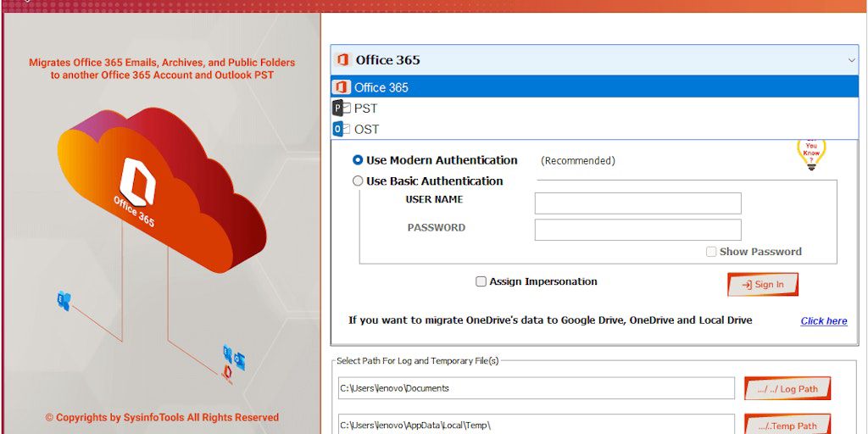Select Use Modern Authentication radio button
This screenshot has height=434, width=868.
coord(358,160)
